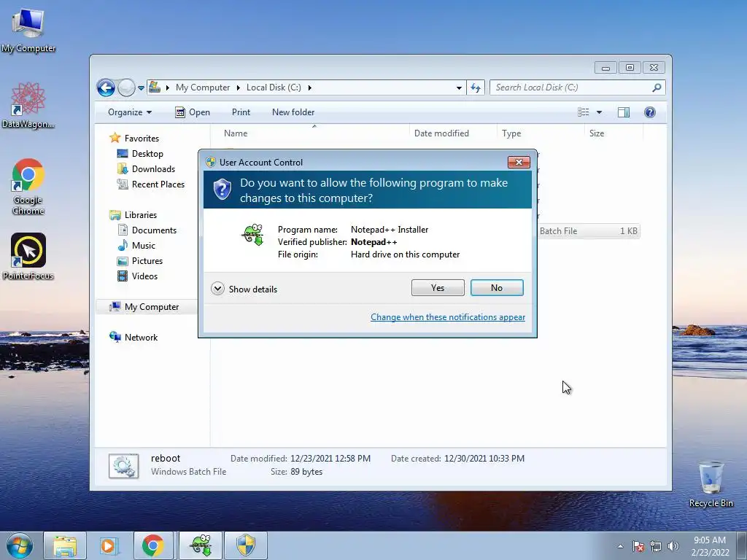Viewport: 747px width, 560px height.
Task: Toggle the preview pane icon
Action: tap(623, 112)
